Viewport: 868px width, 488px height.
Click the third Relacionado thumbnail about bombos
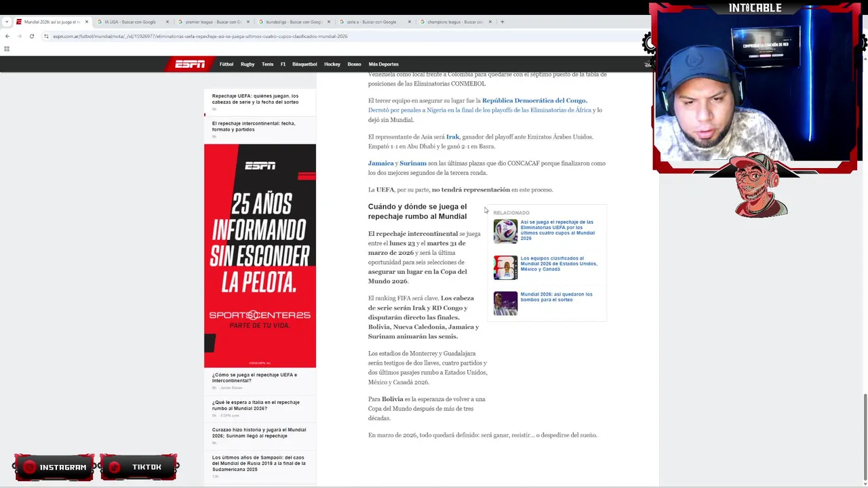pos(505,304)
